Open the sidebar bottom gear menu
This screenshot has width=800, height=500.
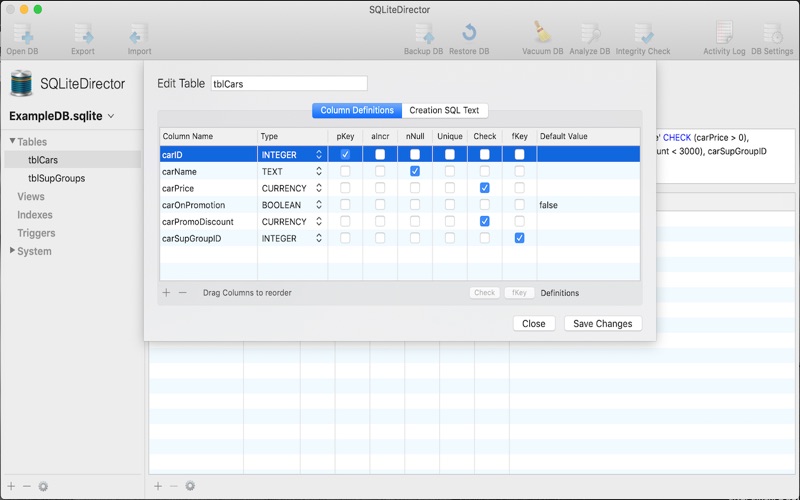(x=43, y=486)
